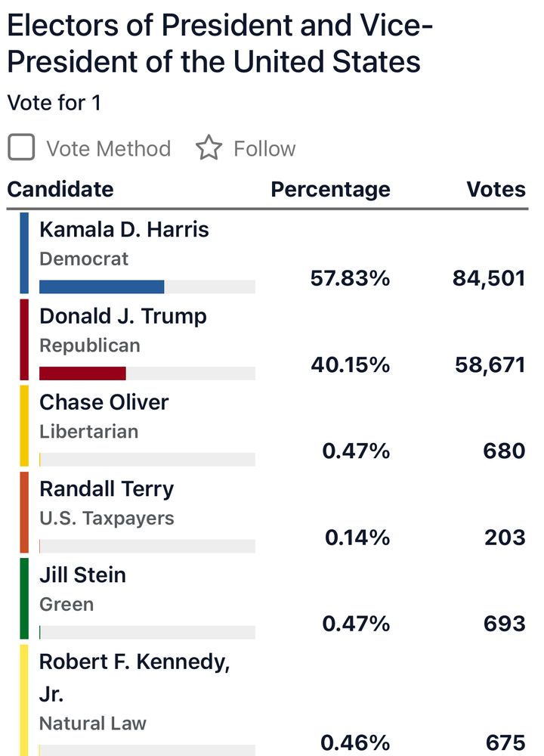Click the Follow label text
Image resolution: width=544 pixels, height=756 pixels.
coord(264,149)
